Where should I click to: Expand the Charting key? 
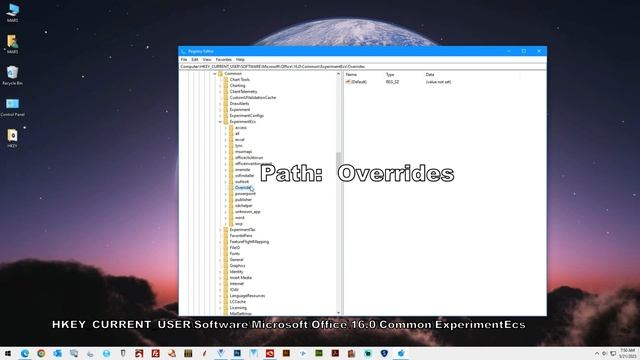(x=220, y=86)
